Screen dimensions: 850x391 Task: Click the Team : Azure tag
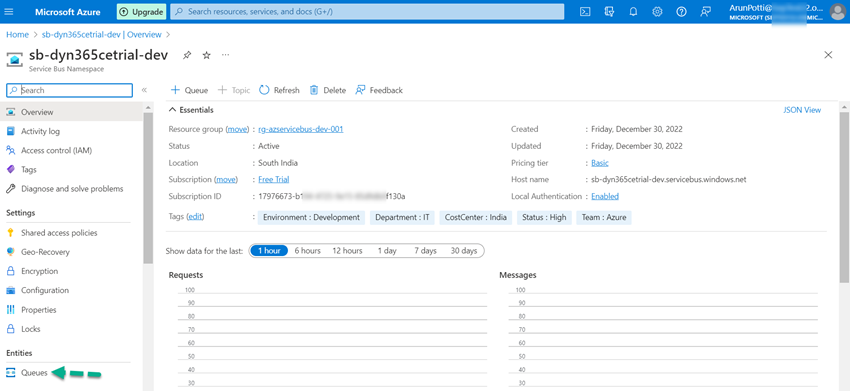click(604, 217)
